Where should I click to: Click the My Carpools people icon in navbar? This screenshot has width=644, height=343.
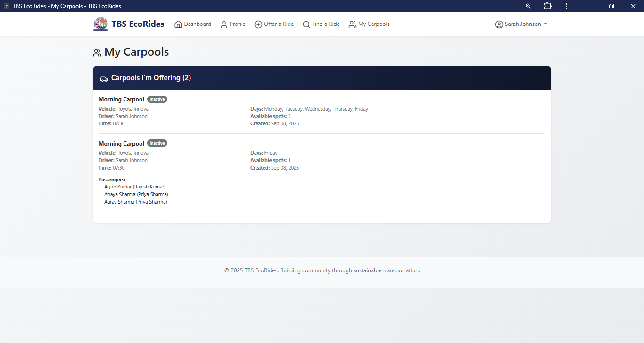pos(352,24)
